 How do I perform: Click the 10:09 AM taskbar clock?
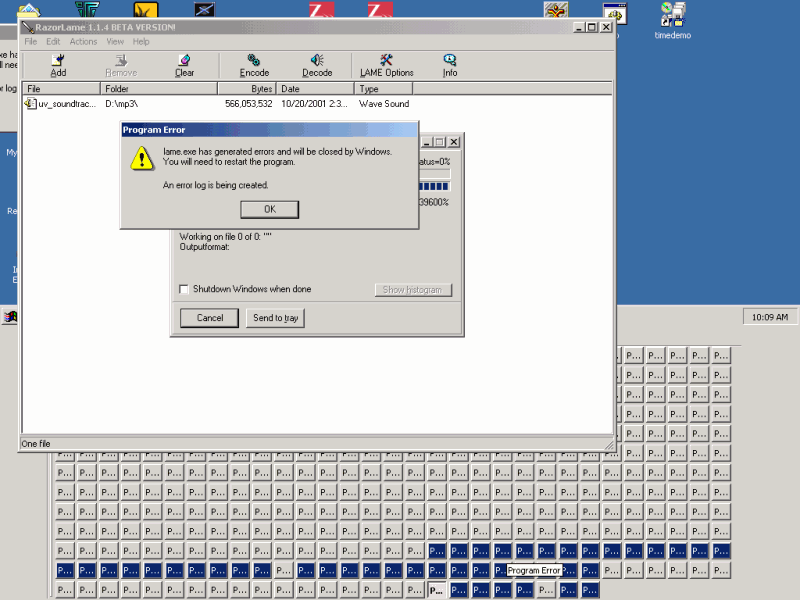[x=769, y=317]
